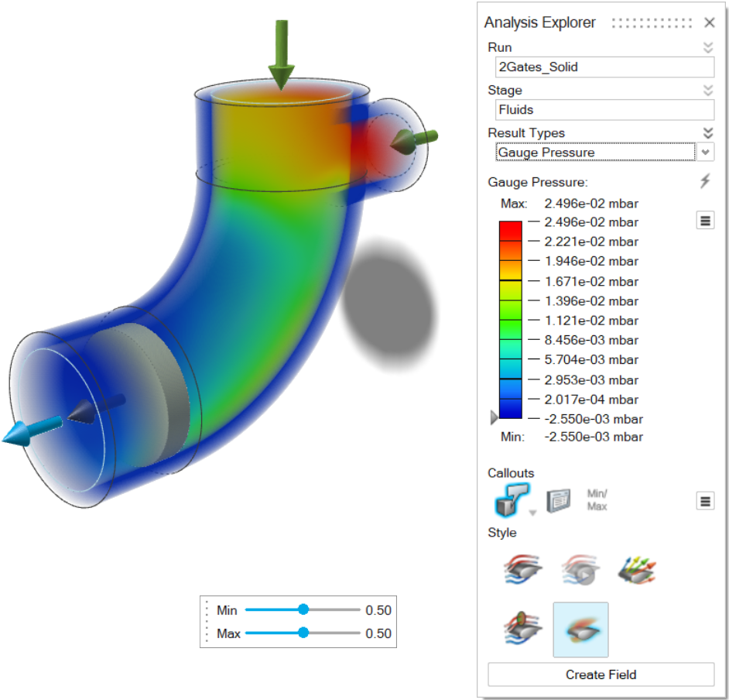Select the 2Gates_Solid run entry
Screen dimensions: 729x700
coord(604,67)
